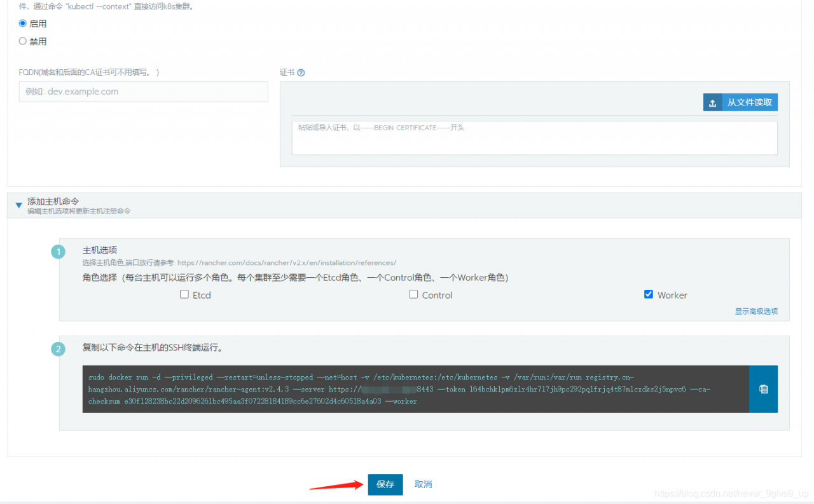Cancel with the 取消 link
The image size is (814, 504).
pyautogui.click(x=423, y=484)
